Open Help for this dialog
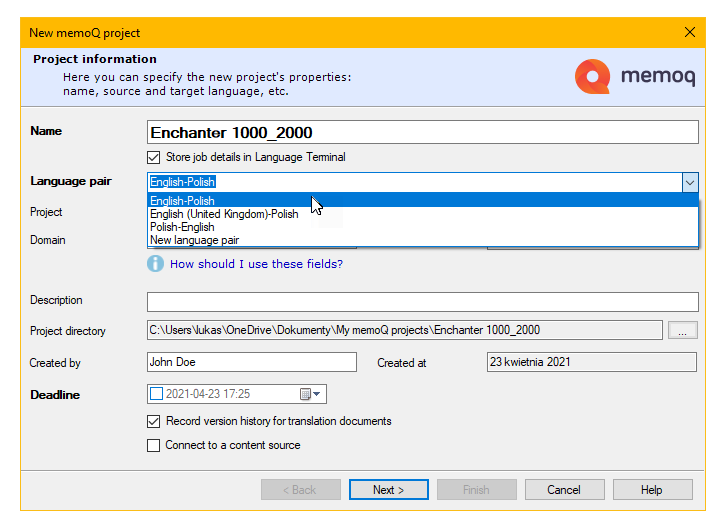Image resolution: width=725 pixels, height=530 pixels. 652,490
